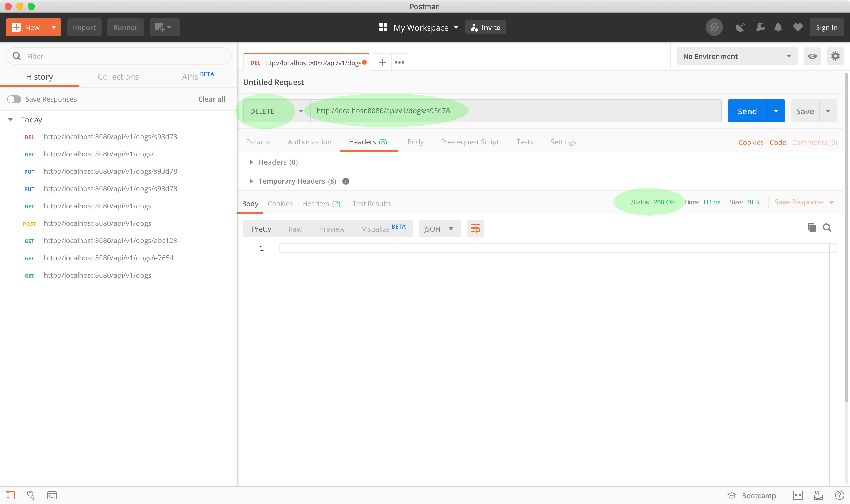Open the No Environment dropdown
Image resolution: width=850 pixels, height=504 pixels.
(737, 56)
